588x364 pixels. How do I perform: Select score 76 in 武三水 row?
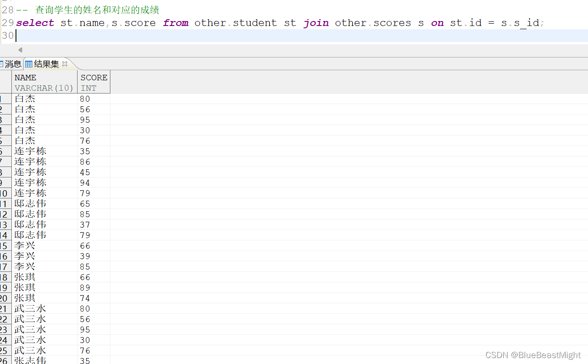coord(94,350)
